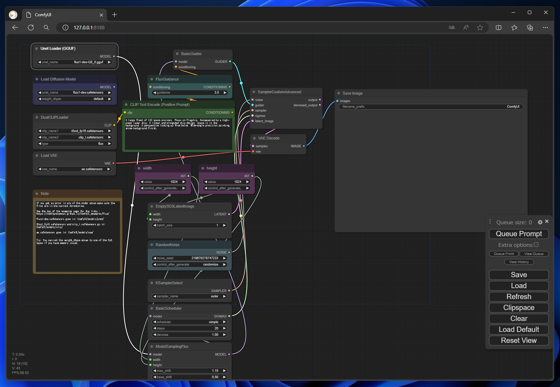Click the browser back arrow
This screenshot has height=387, width=560.
point(15,27)
